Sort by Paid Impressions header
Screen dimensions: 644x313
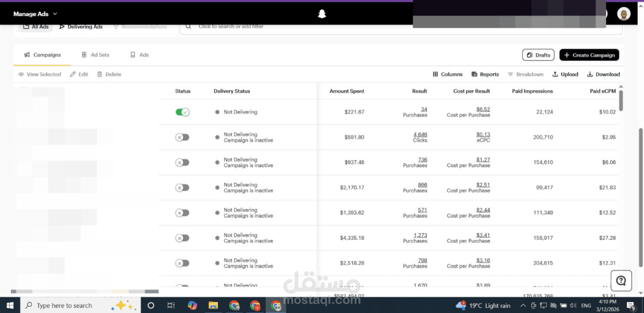533,91
